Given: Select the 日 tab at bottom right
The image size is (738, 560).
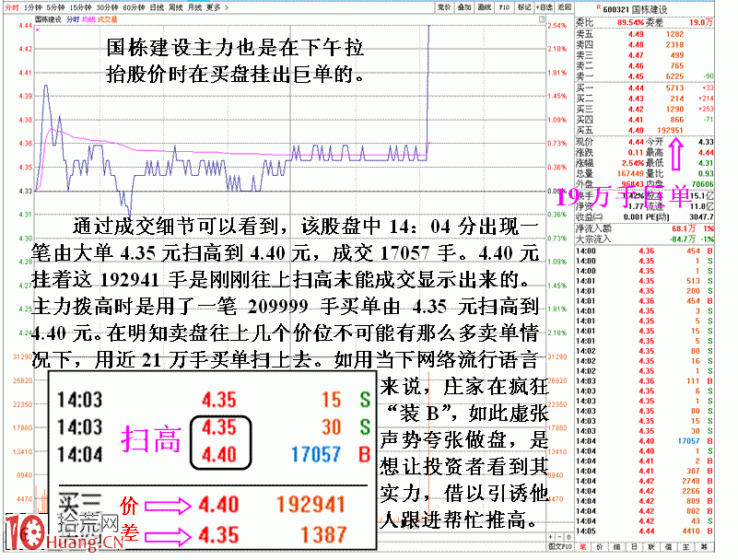Looking at the screenshot, I should tap(635, 547).
